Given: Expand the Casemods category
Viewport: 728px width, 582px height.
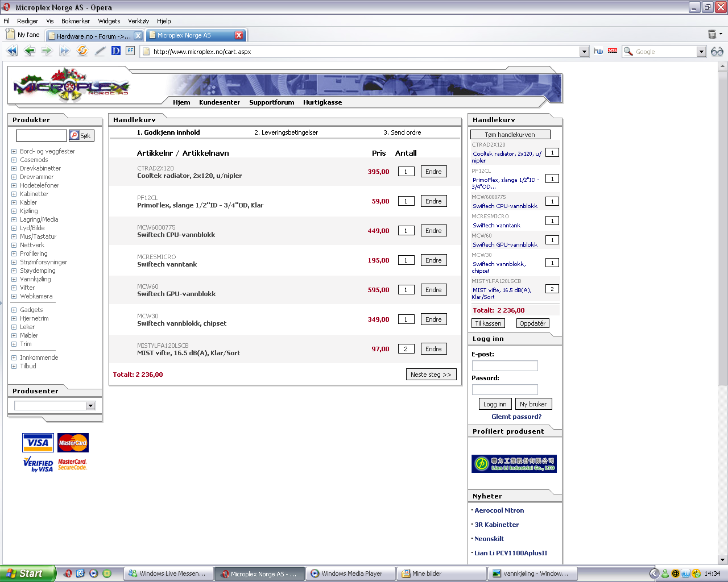Looking at the screenshot, I should pyautogui.click(x=14, y=160).
